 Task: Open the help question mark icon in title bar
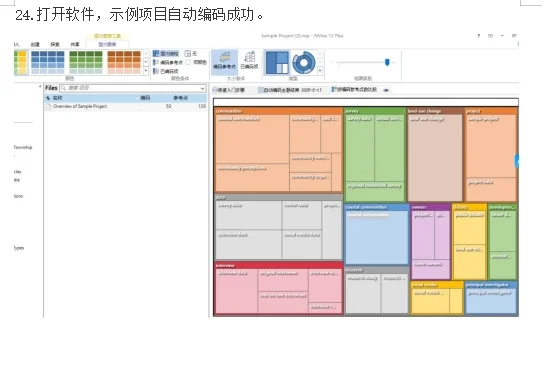(x=478, y=36)
